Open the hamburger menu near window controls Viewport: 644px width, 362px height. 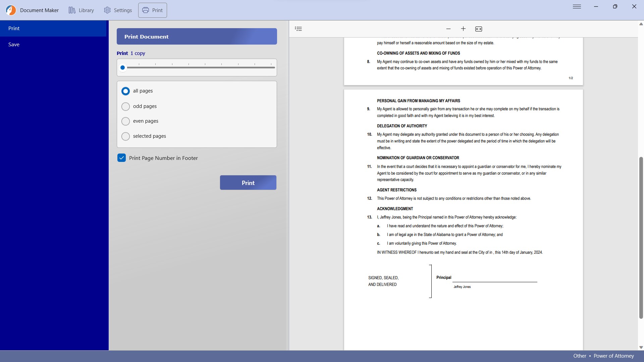(x=577, y=6)
